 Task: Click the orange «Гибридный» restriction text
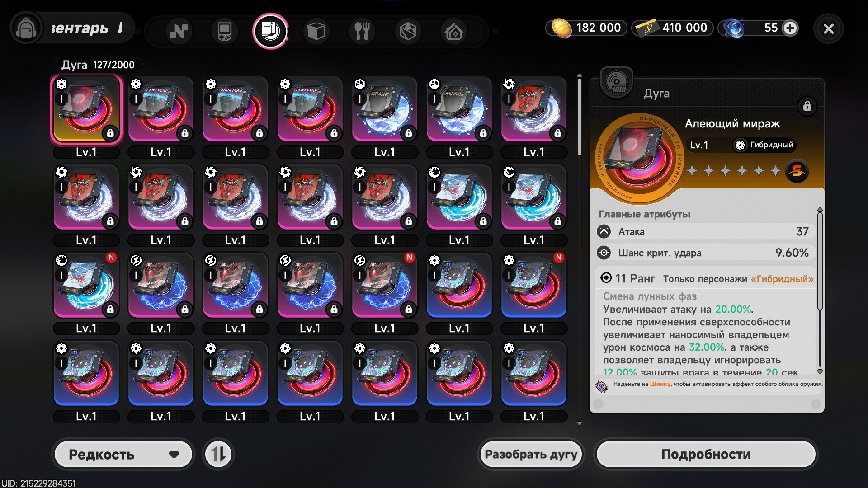[x=782, y=279]
